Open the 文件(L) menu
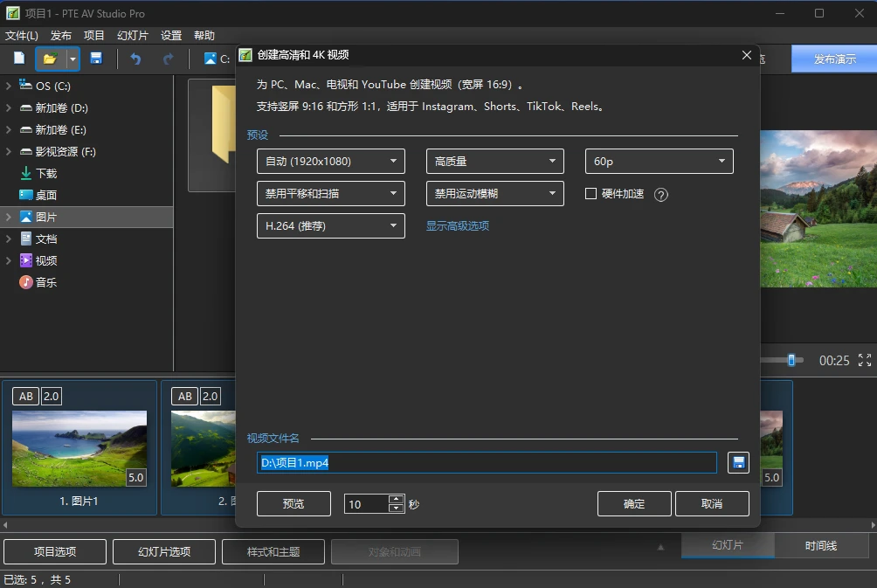Screen dimensions: 877x588 pos(21,35)
